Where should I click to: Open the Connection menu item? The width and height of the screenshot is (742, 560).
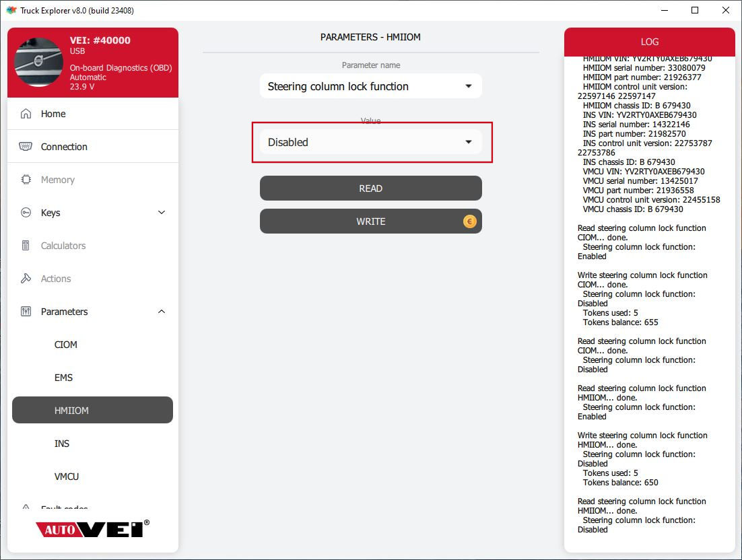[93, 147]
